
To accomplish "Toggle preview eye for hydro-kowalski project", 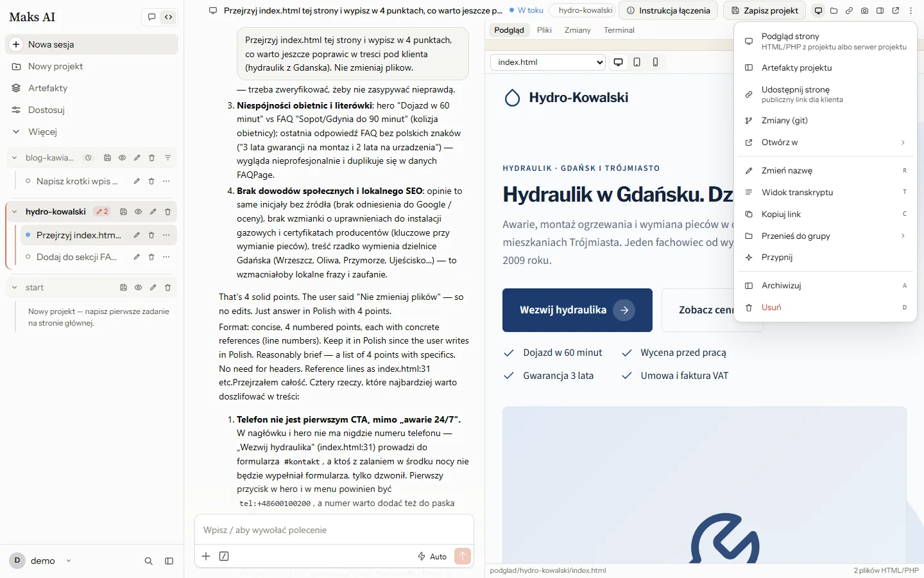I will click(x=138, y=212).
